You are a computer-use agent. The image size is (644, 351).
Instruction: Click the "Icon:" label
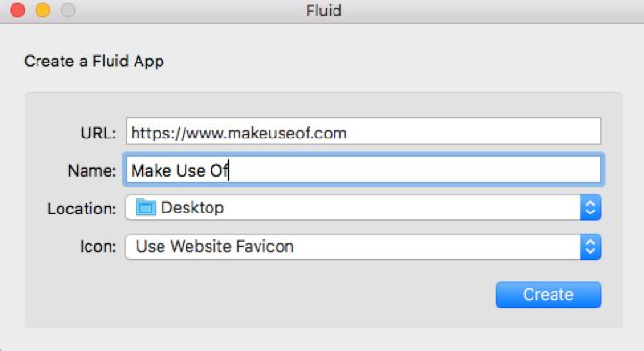(x=98, y=246)
